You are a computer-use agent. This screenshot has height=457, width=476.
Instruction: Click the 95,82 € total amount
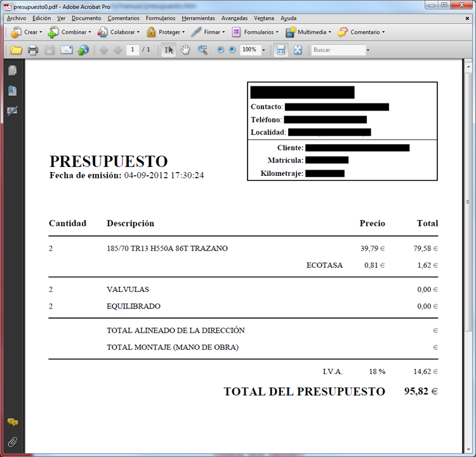[x=421, y=392]
